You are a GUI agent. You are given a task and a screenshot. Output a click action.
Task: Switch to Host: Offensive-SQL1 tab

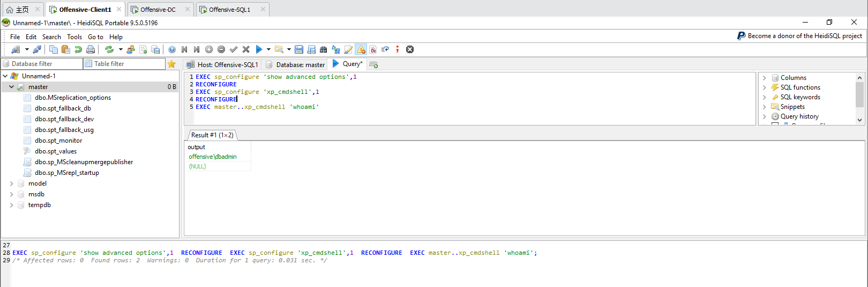[x=222, y=64]
